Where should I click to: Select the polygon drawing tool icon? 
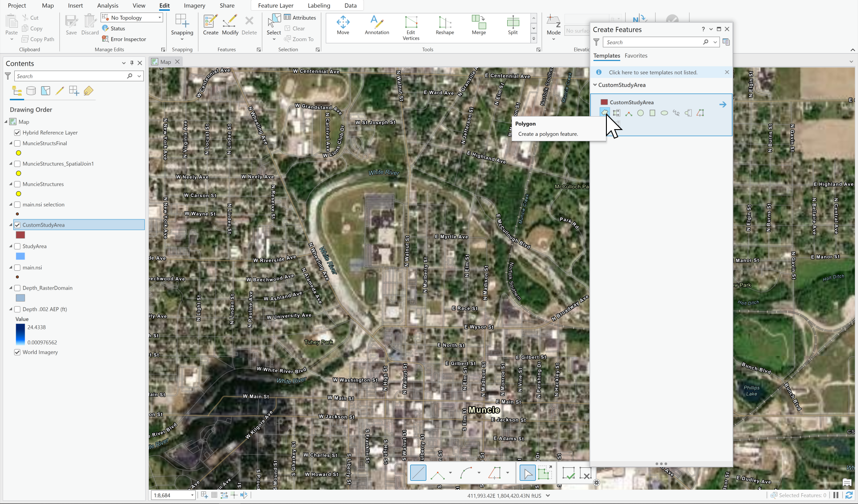[606, 113]
